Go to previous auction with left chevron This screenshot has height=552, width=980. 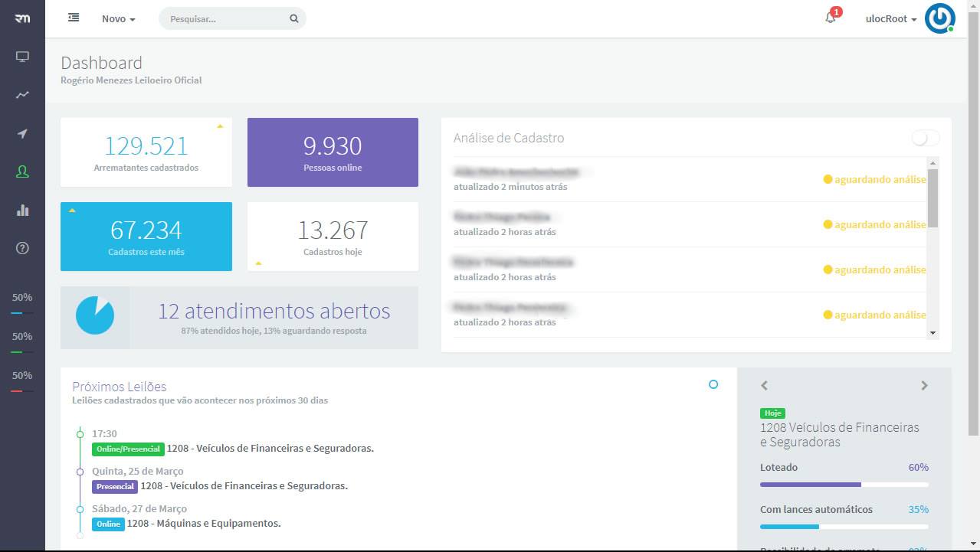[764, 386]
